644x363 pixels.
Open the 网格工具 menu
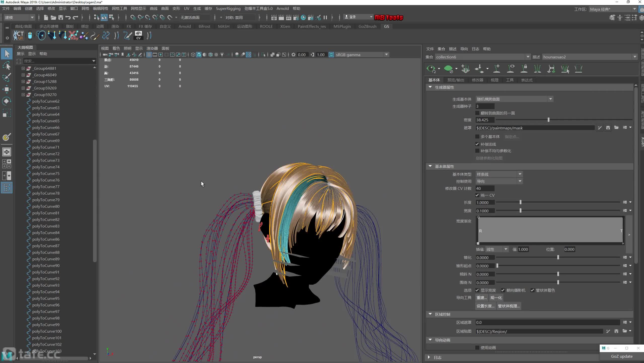[119, 8]
